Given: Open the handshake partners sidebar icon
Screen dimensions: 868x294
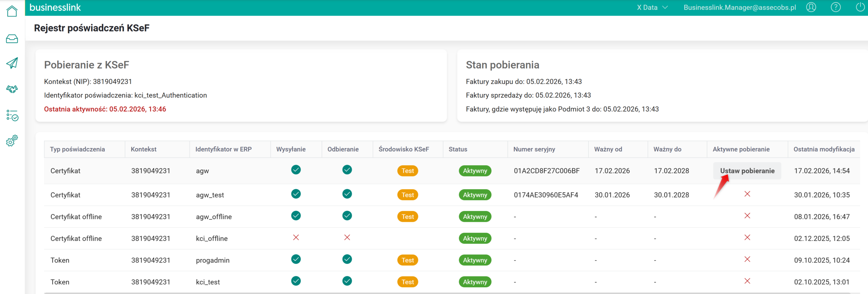Looking at the screenshot, I should (x=12, y=89).
